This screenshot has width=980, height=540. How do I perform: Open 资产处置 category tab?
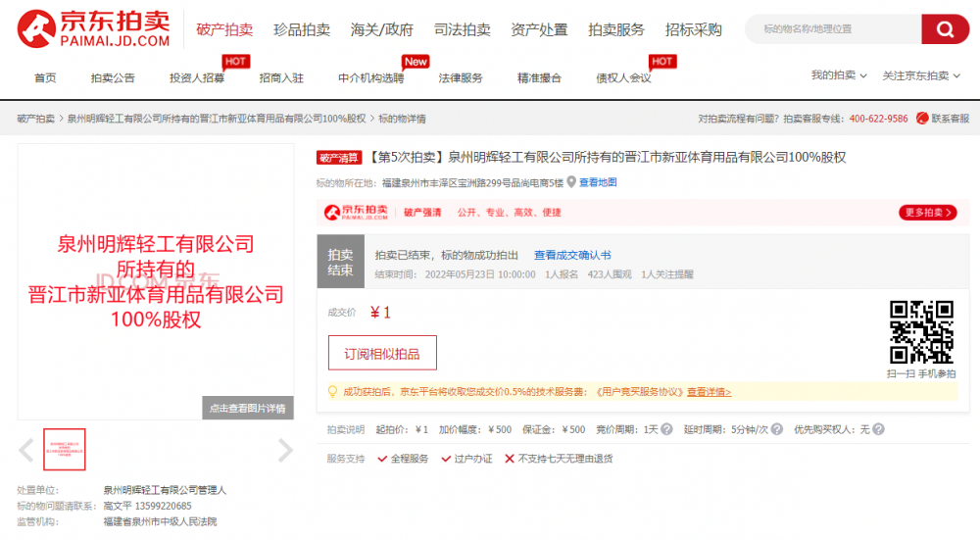539,29
